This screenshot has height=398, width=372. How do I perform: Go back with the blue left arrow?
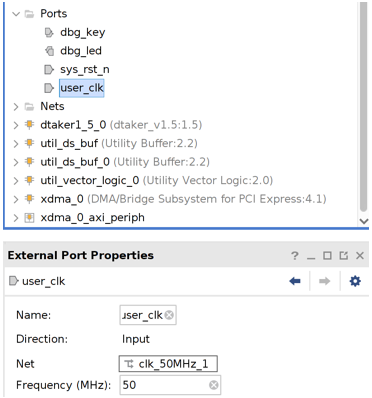[295, 281]
